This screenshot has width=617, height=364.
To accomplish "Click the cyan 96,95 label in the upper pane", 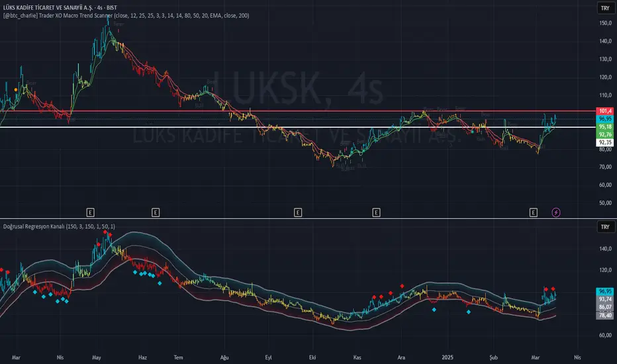I will pos(605,119).
